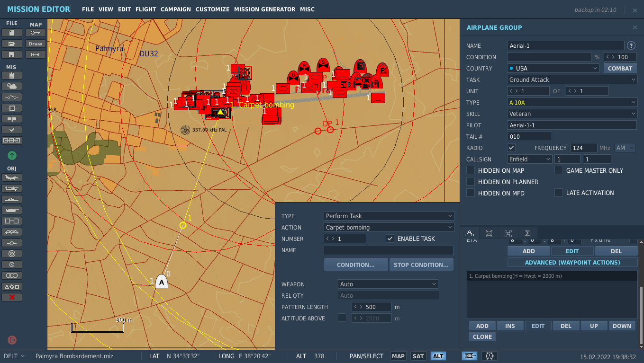Open the CALLSIGN dropdown showing Enfield
This screenshot has width=644, height=363.
point(530,159)
